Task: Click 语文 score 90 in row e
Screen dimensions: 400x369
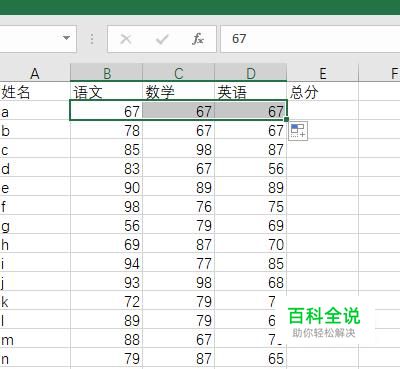Action: click(107, 186)
